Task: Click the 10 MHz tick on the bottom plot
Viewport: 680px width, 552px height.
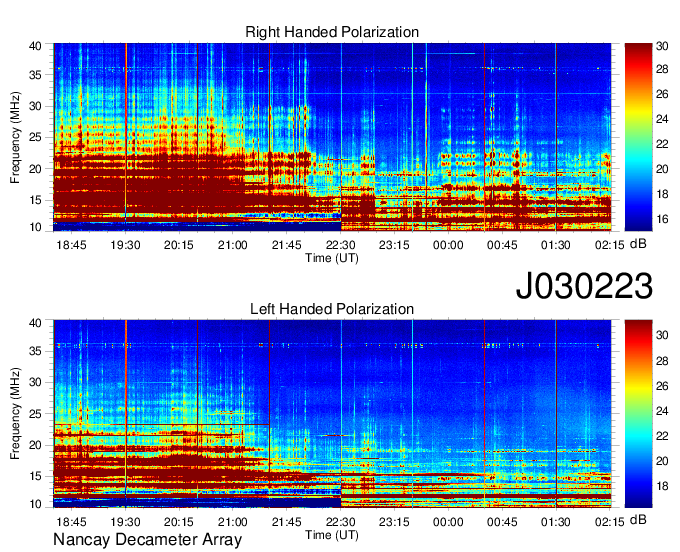Action: click(35, 504)
